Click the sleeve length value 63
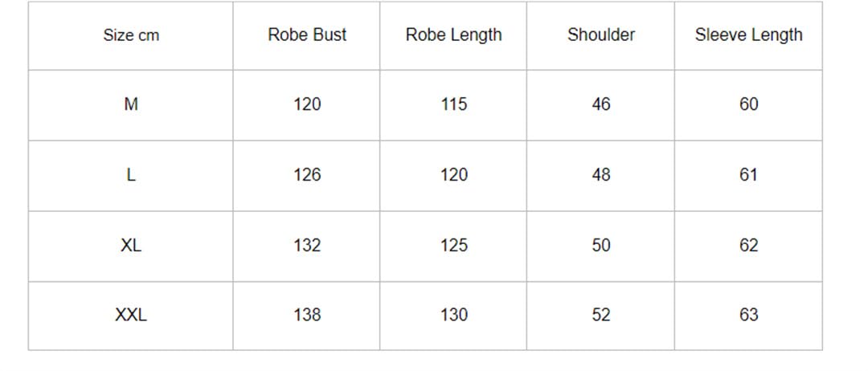 pos(748,315)
